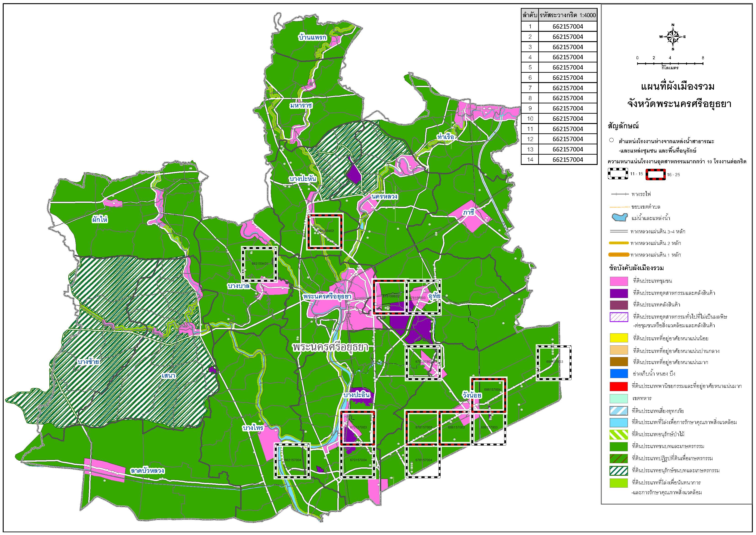The height and width of the screenshot is (535, 756).
Task: Click the รหัสระวางกริด 1:4000 table header
Action: pos(568,15)
